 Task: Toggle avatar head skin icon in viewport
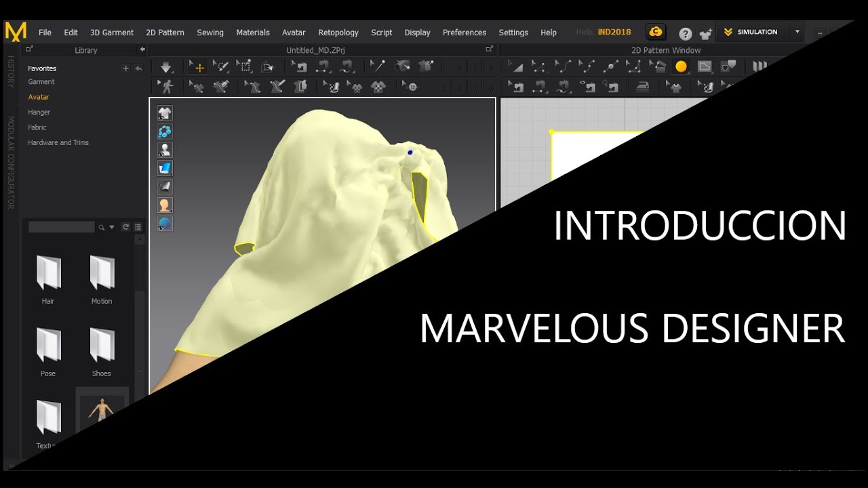coord(165,205)
